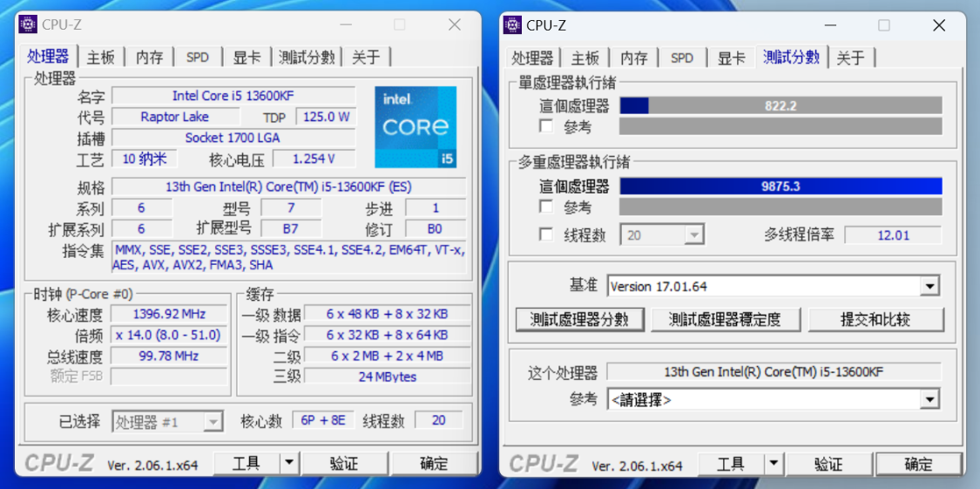The width and height of the screenshot is (980, 489).
Task: Click 验证 button in right window
Action: pos(828,464)
